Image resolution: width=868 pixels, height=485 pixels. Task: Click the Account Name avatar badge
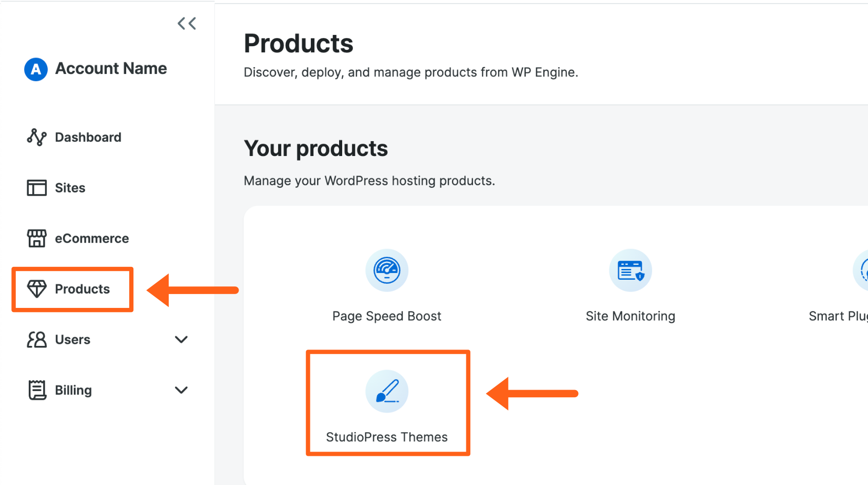coord(35,68)
